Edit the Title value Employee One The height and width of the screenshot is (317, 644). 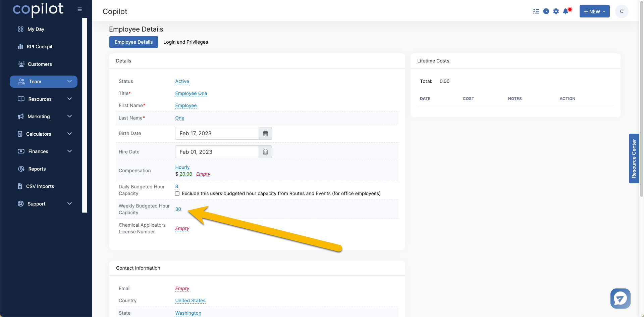click(x=191, y=93)
